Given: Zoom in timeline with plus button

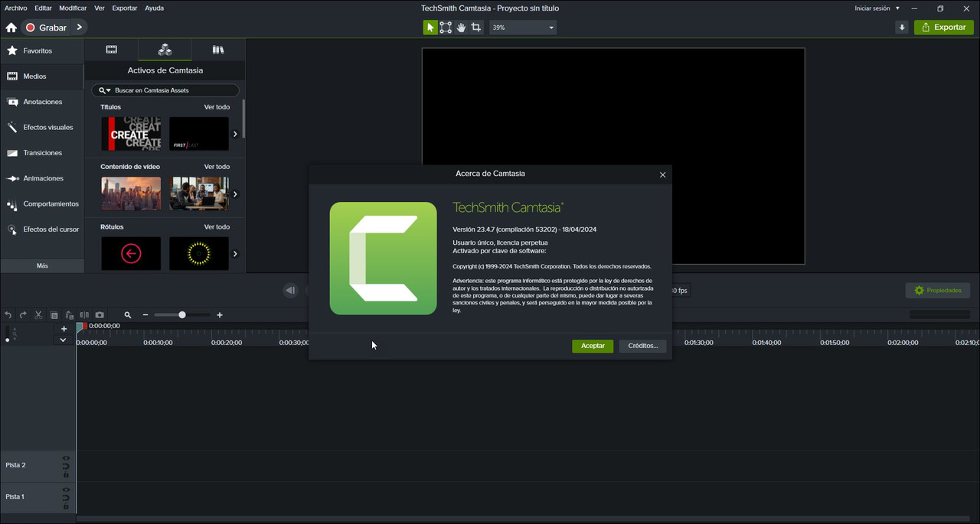Looking at the screenshot, I should (220, 315).
